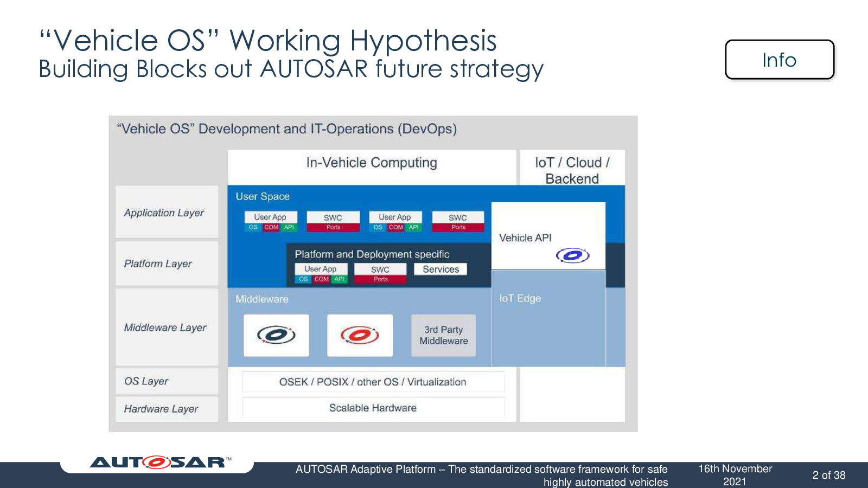
Task: Click Platform and Deployment specific heading
Action: tap(372, 254)
